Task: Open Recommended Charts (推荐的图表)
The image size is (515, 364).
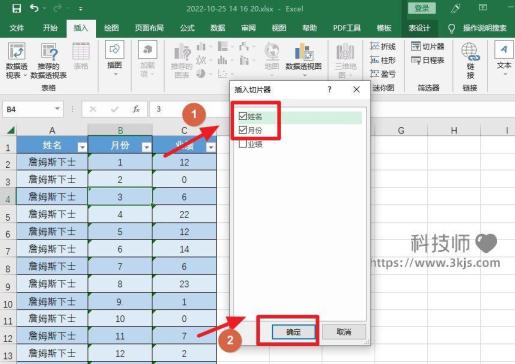Action: point(182,61)
